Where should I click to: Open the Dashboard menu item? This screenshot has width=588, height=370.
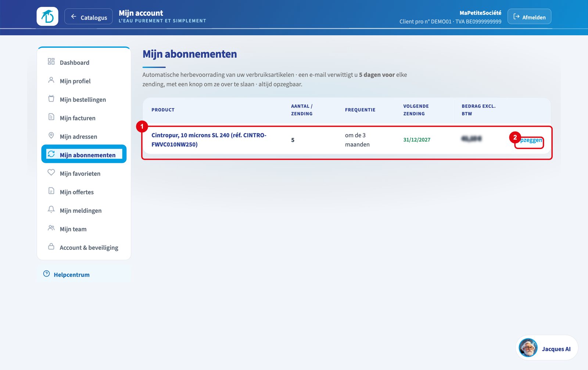(84, 62)
